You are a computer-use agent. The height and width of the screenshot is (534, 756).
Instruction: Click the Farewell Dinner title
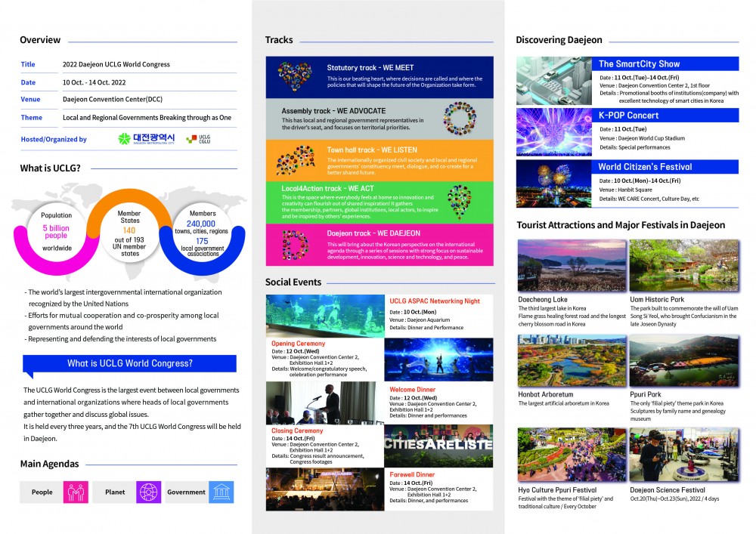(x=412, y=474)
